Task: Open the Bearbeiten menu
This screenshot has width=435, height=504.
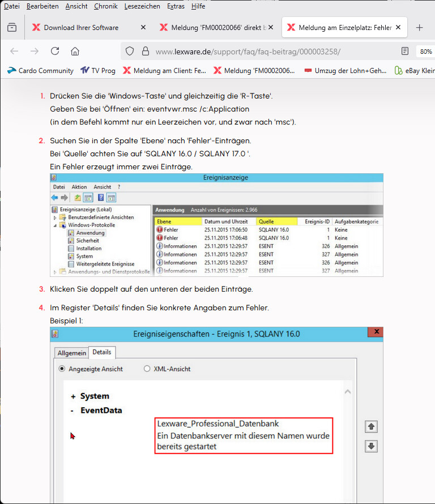Action: click(42, 6)
